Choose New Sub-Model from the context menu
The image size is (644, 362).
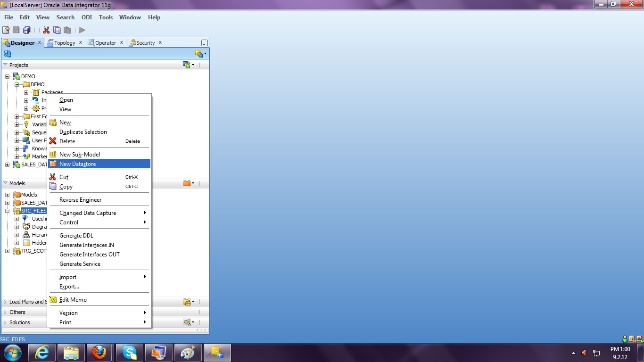click(x=99, y=155)
